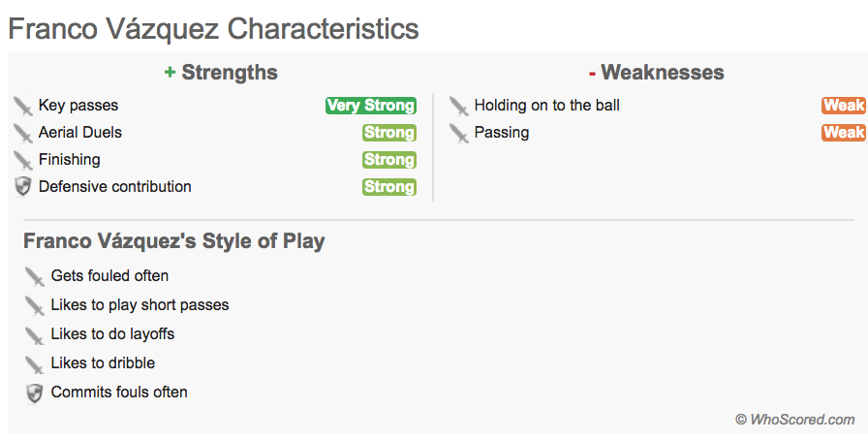Click the Weaknesses section heading
This screenshot has height=440, width=868.
point(657,73)
